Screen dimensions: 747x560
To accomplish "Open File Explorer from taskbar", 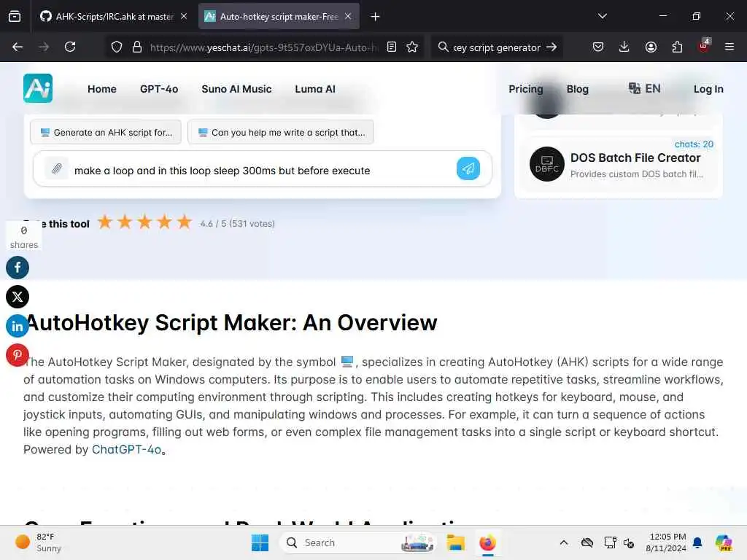I will pos(455,542).
